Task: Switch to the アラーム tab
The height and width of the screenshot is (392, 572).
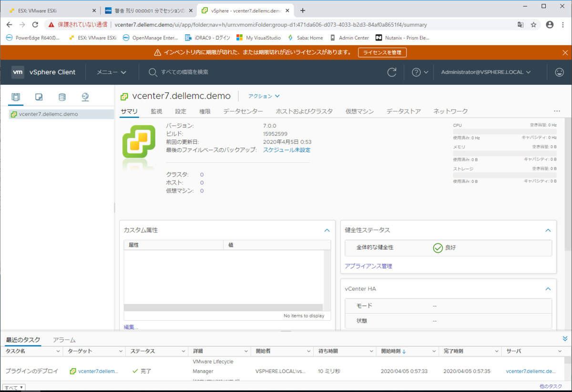Action: click(x=64, y=340)
